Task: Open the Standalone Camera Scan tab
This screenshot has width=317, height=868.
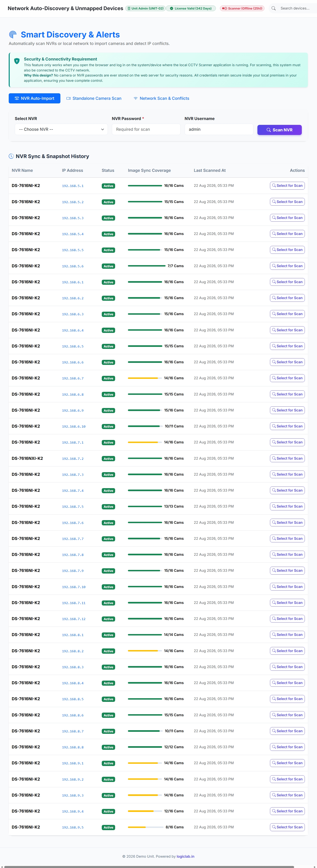Action: point(94,98)
